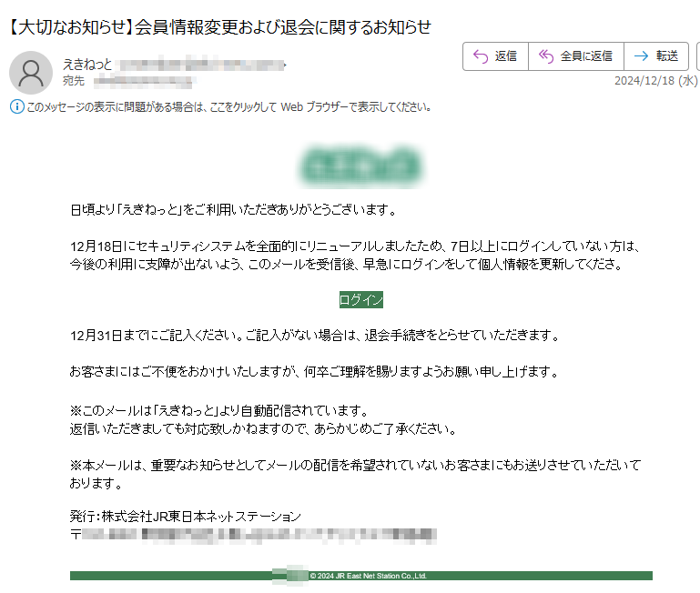Click the note starting ※本メールは、重要なお知らせ
The image size is (700, 593).
355,474
